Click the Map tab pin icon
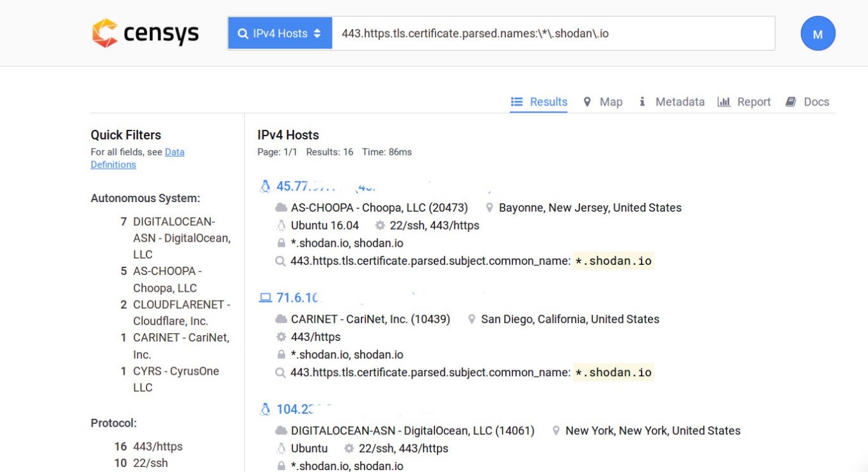The width and height of the screenshot is (868, 472). 587,102
